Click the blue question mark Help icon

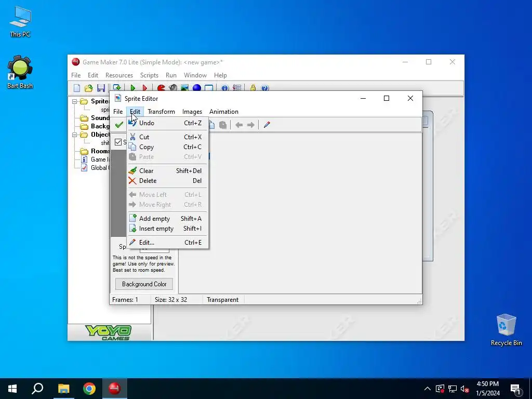click(265, 88)
